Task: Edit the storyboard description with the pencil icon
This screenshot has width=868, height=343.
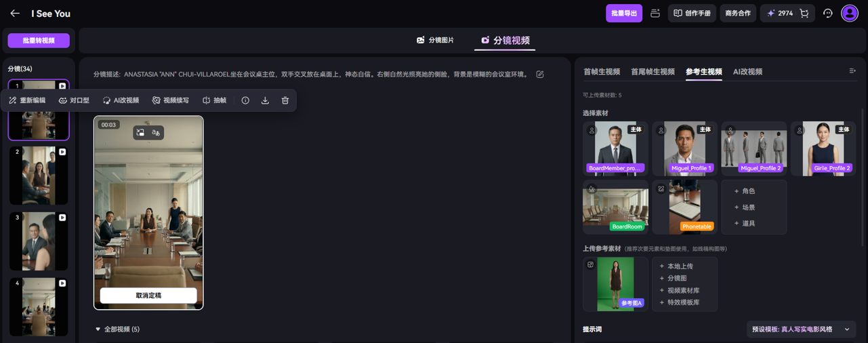Action: coord(540,75)
